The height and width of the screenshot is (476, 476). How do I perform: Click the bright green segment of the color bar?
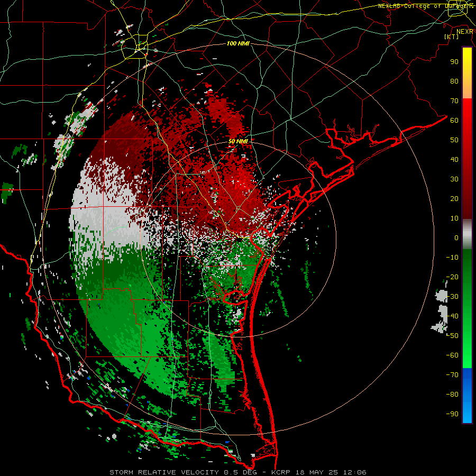tap(467, 308)
